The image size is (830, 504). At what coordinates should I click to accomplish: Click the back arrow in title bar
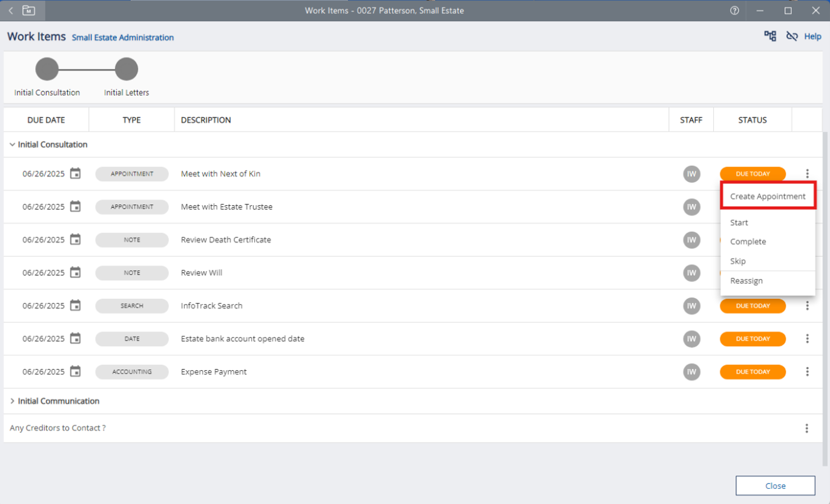pos(11,10)
